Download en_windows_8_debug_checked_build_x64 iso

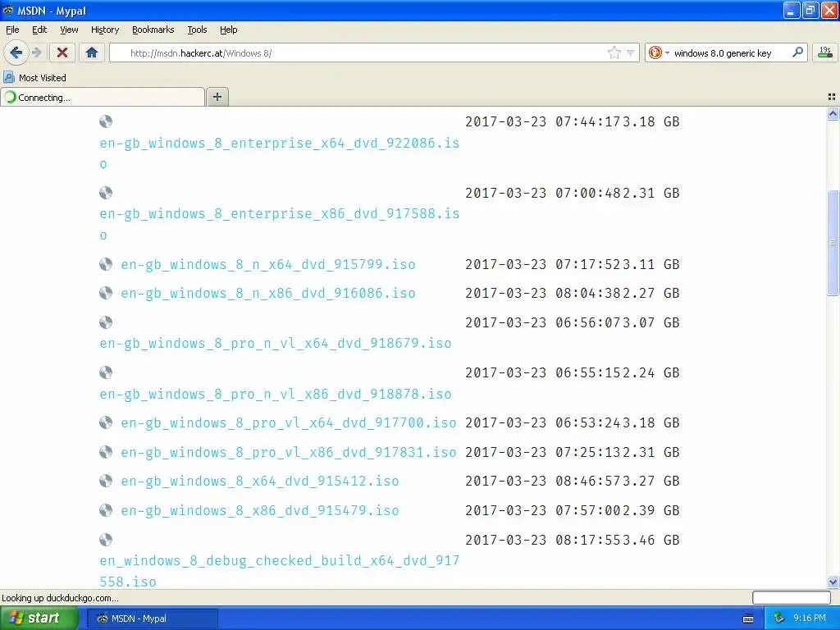click(x=279, y=571)
